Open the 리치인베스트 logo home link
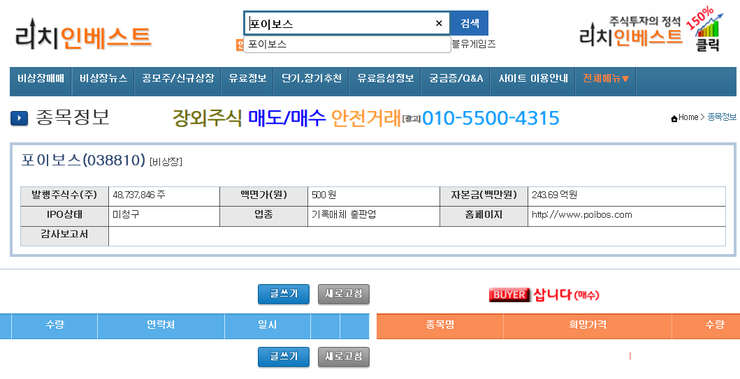The image size is (740, 379). pos(83,34)
